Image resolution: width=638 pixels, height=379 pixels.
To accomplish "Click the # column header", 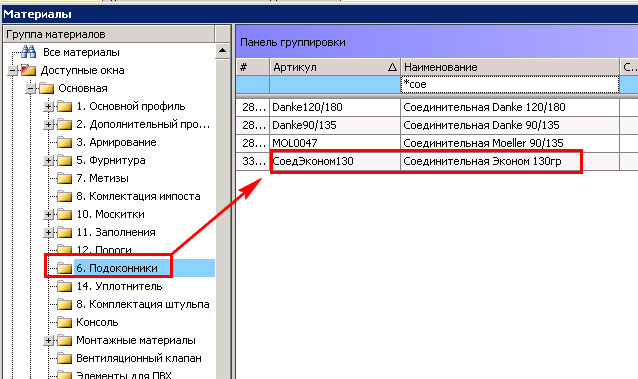I will (252, 67).
